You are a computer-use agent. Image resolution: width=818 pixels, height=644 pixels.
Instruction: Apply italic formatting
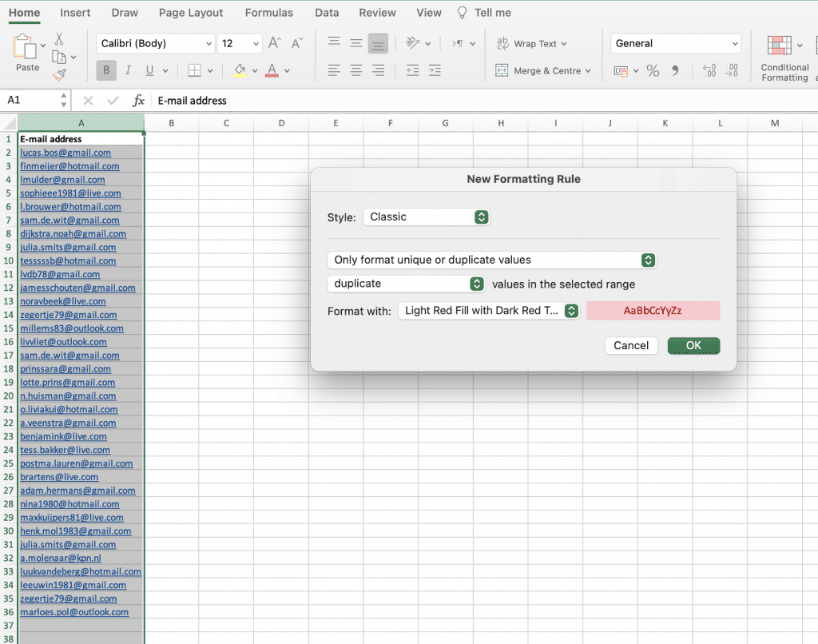(x=128, y=70)
